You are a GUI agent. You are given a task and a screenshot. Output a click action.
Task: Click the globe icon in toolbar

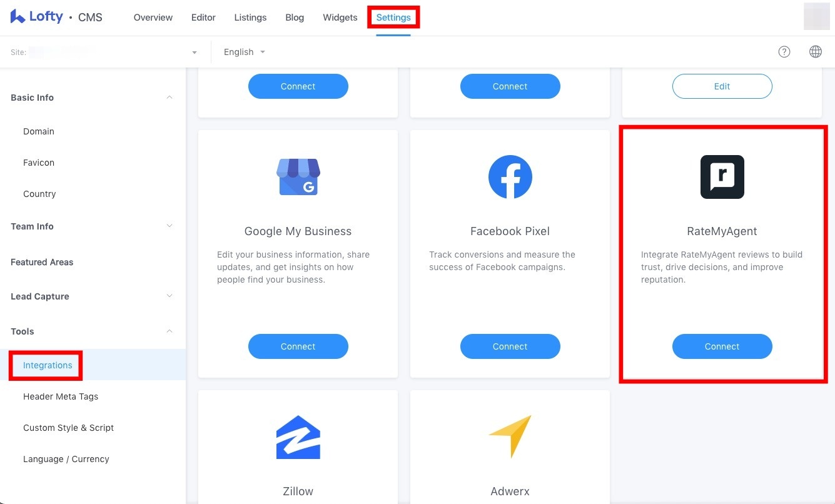click(816, 52)
